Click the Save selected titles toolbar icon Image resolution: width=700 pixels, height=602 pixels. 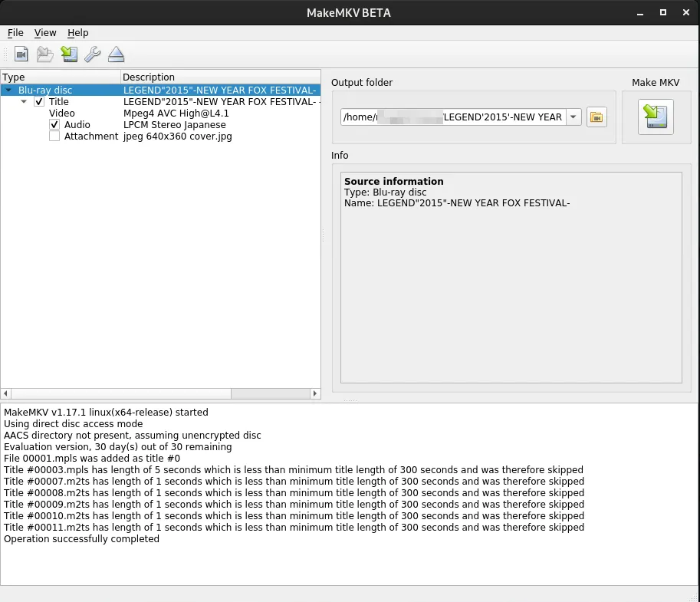[69, 54]
